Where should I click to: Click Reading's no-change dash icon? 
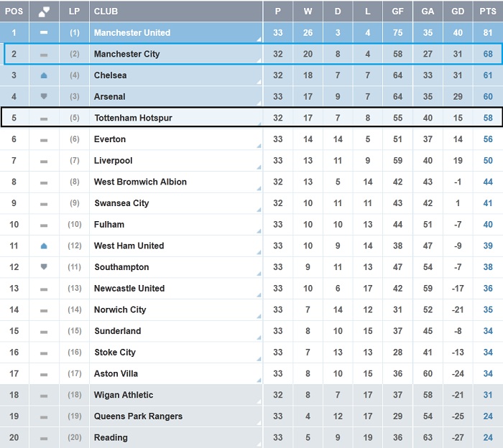(x=44, y=438)
